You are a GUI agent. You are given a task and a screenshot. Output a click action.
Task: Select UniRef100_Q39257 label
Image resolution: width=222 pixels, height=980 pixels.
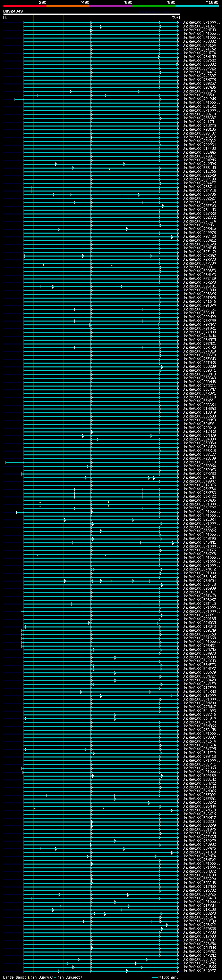(199, 84)
